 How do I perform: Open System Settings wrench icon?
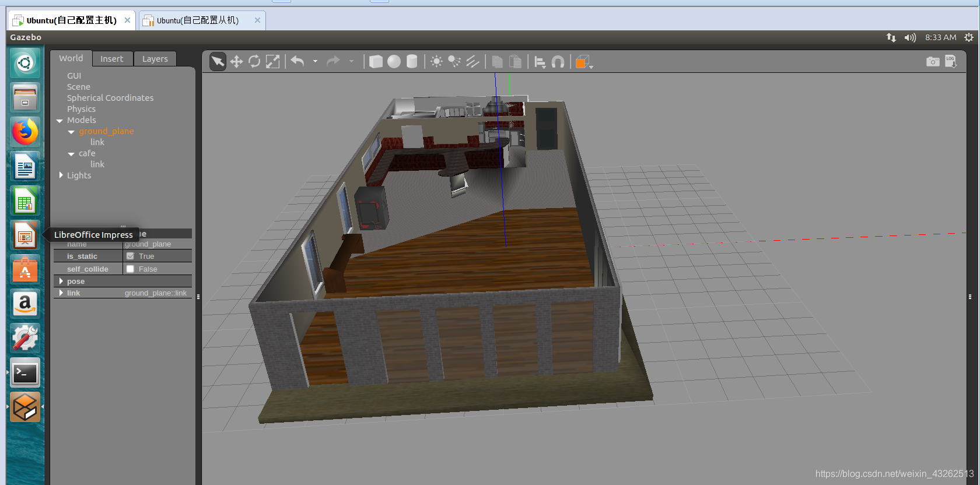25,339
